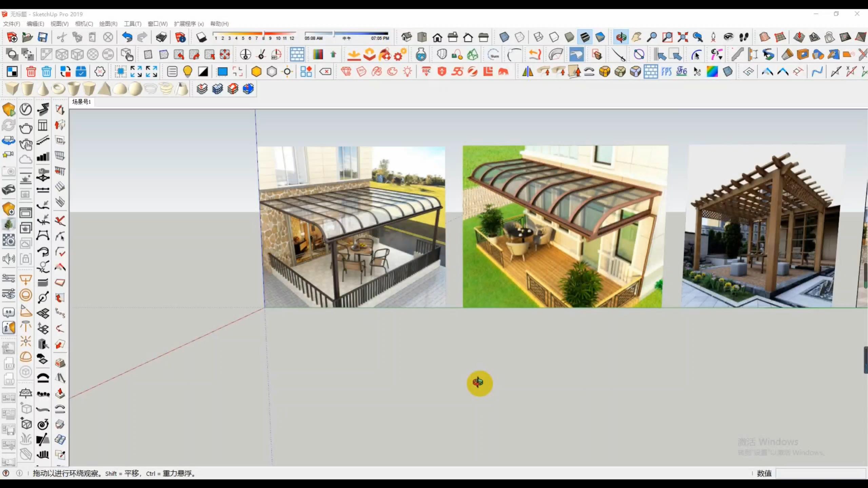The height and width of the screenshot is (488, 868).
Task: Enable Shaded With Textures style
Action: click(585, 37)
